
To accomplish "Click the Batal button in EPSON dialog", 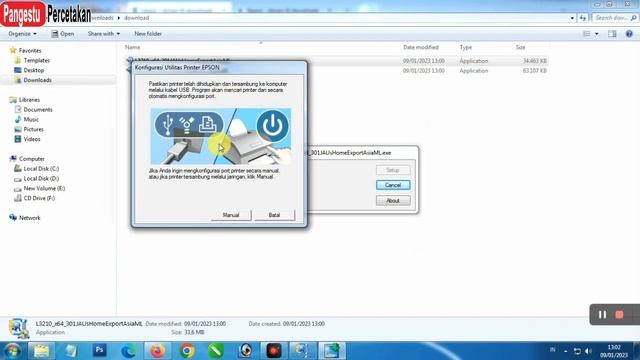I will click(x=274, y=215).
